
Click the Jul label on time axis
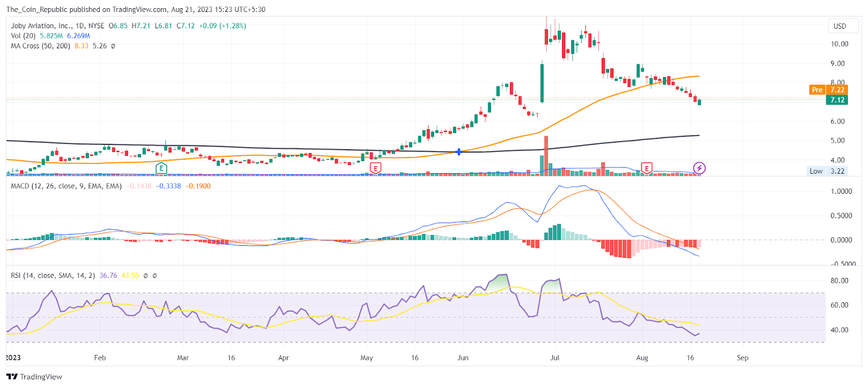click(x=554, y=358)
